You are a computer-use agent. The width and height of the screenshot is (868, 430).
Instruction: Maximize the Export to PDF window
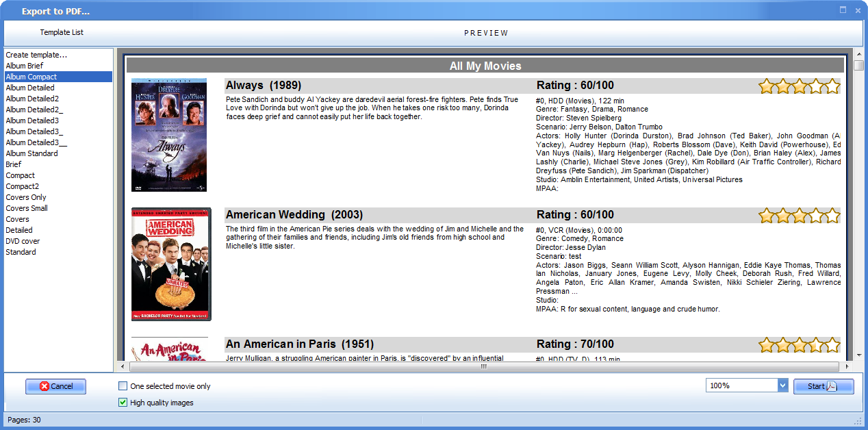point(843,10)
